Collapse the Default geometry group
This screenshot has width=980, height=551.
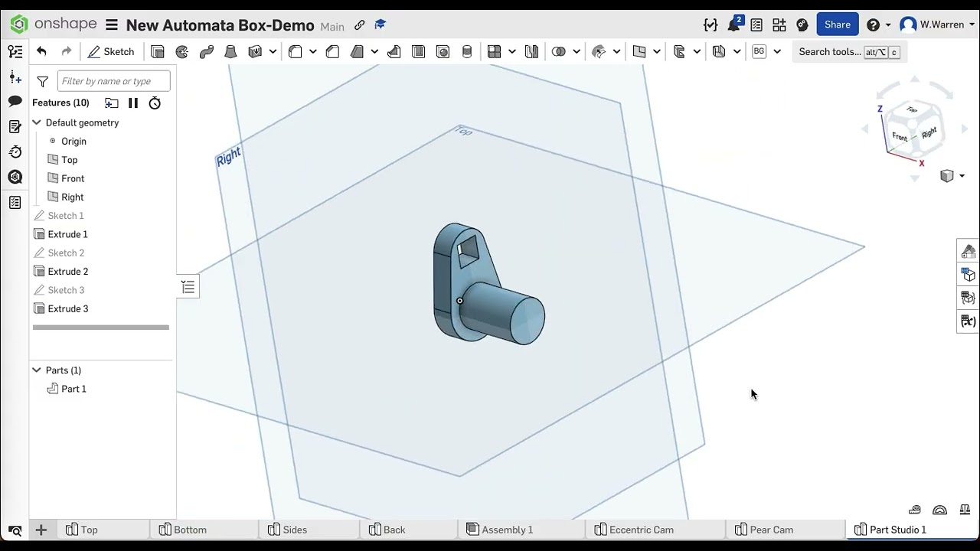pos(36,122)
